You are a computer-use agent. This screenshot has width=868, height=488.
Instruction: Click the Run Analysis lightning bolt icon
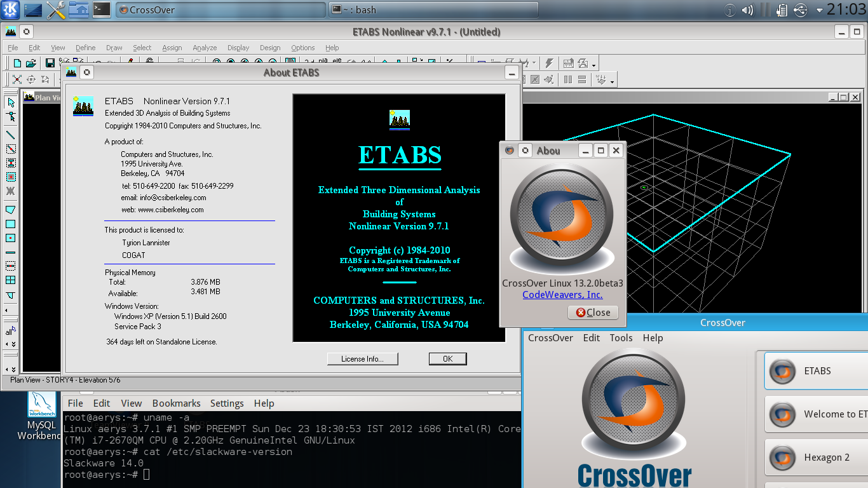[548, 62]
